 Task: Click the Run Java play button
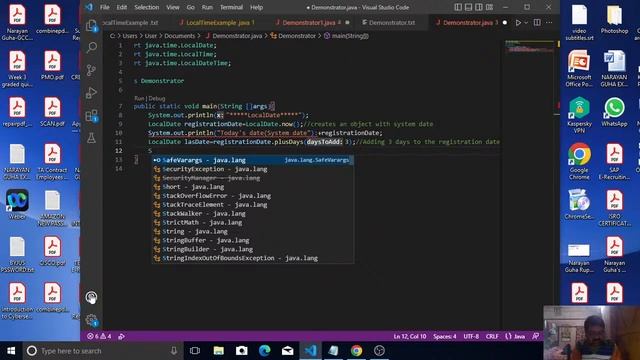(x=518, y=23)
